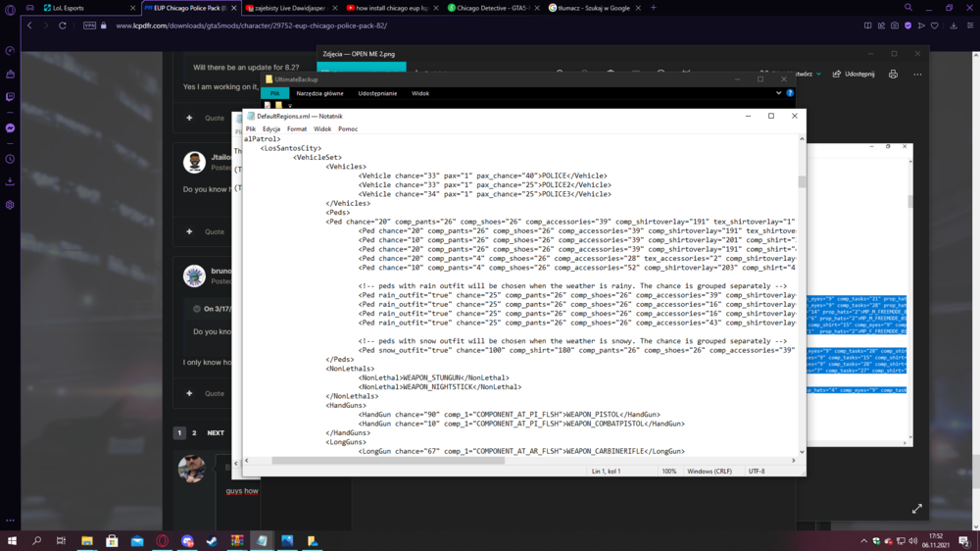Click the address bar URL field
Viewport: 980px width, 551px height.
[251, 25]
